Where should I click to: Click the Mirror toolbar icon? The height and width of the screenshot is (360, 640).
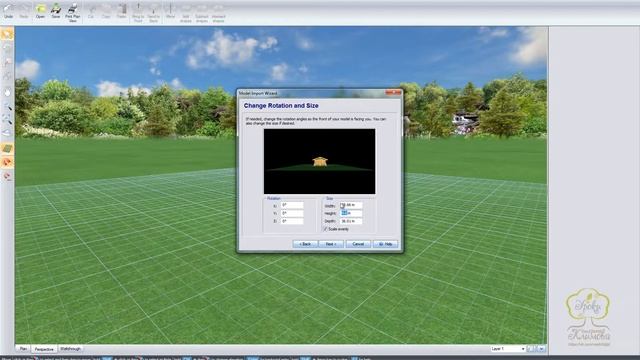coord(171,11)
